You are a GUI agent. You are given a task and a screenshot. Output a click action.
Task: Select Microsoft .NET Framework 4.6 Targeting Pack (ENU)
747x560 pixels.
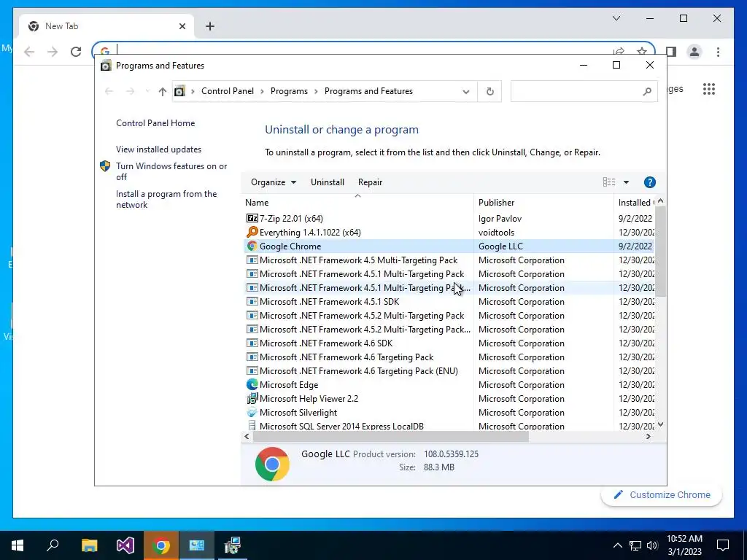tap(448, 371)
